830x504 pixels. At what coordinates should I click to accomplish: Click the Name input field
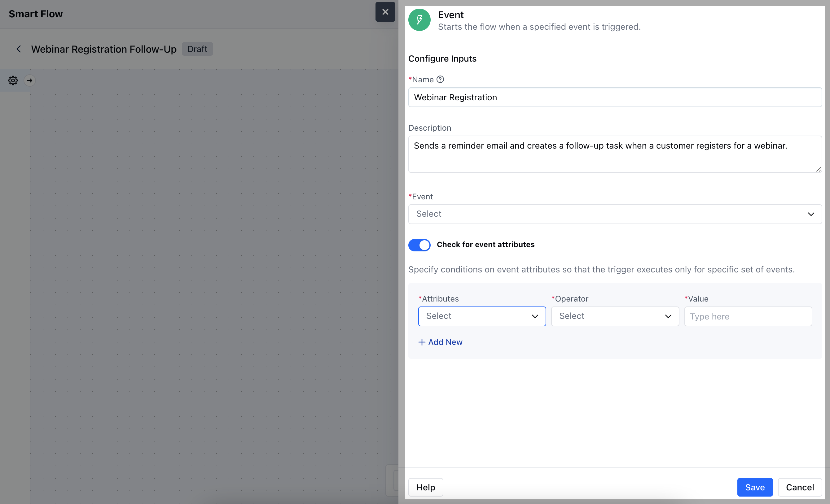pos(615,97)
